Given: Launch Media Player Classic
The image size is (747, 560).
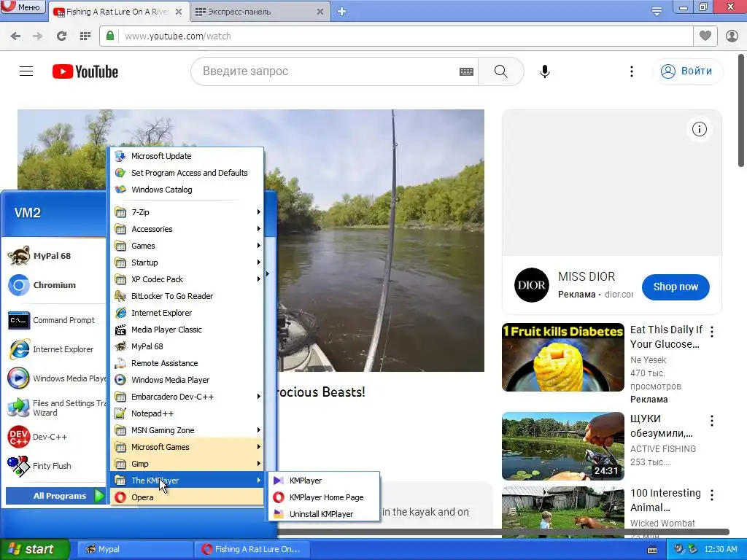Looking at the screenshot, I should pos(187,330).
